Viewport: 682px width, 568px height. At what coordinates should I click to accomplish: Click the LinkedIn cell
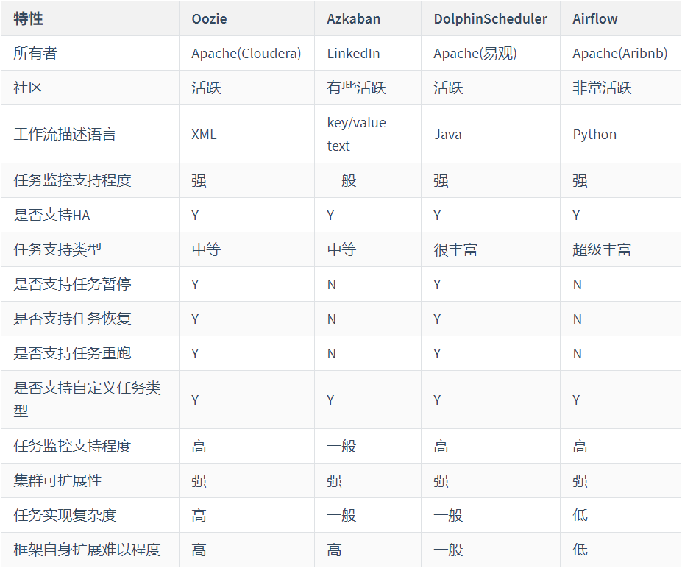click(x=353, y=53)
